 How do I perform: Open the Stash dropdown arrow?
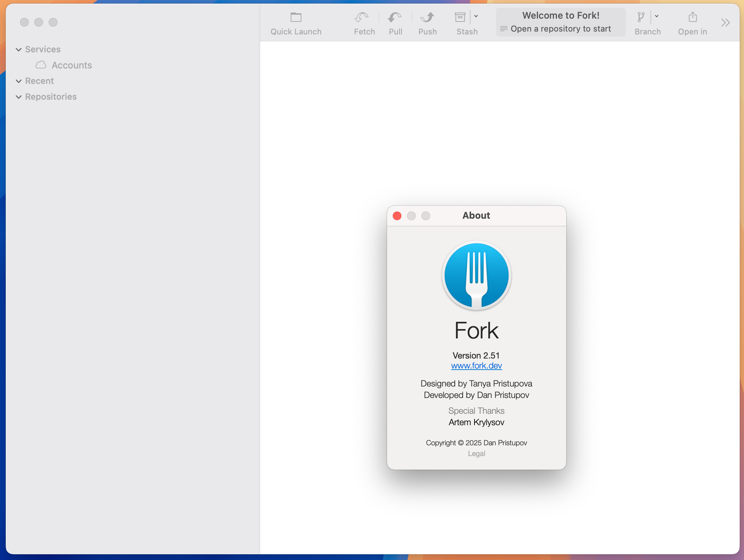point(476,16)
